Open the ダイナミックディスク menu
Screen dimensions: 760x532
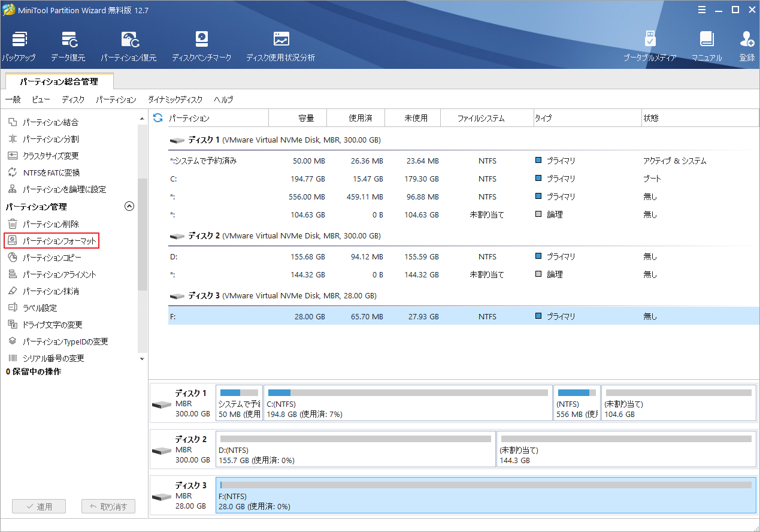[174, 99]
